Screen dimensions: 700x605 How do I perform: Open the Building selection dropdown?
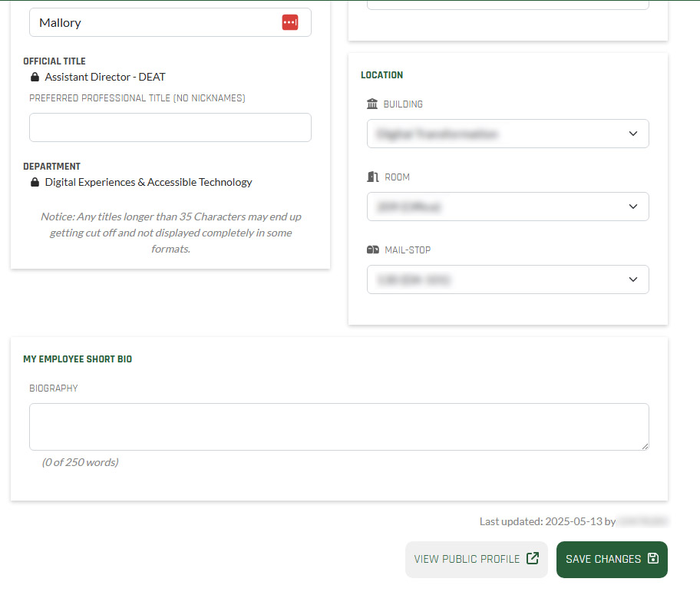coord(507,134)
